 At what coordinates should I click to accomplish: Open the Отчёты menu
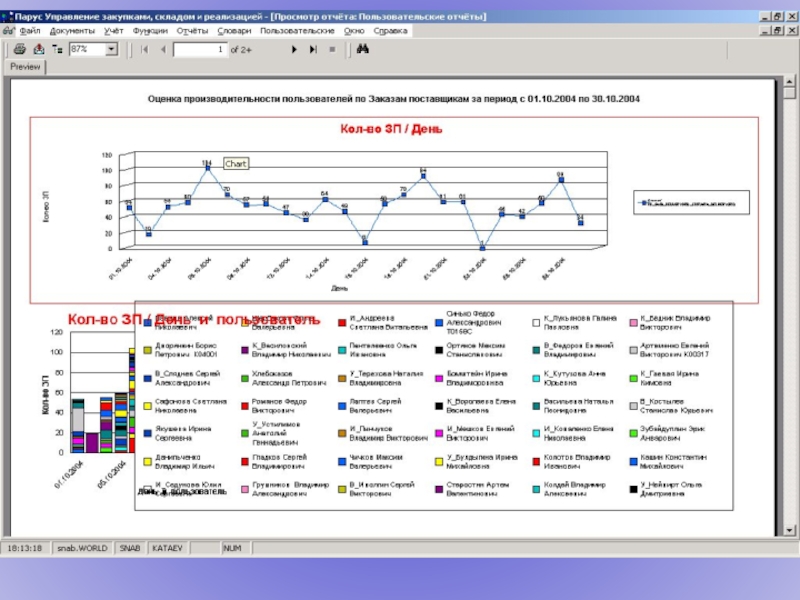point(192,31)
